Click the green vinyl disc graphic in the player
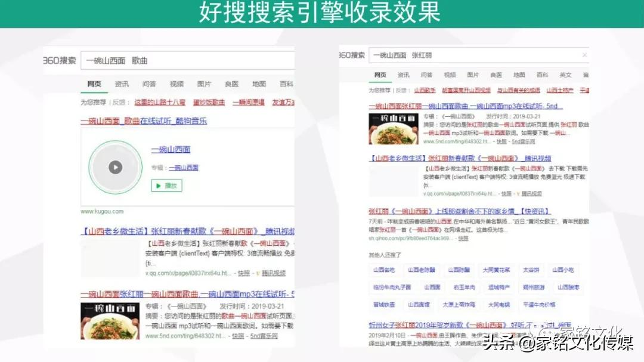 pyautogui.click(x=116, y=167)
